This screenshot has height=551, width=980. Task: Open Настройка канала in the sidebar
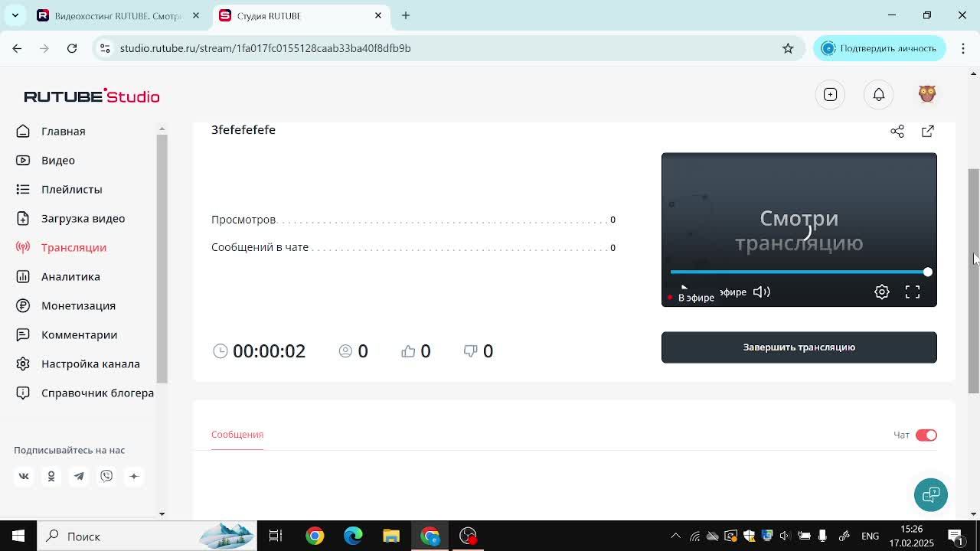(x=90, y=364)
